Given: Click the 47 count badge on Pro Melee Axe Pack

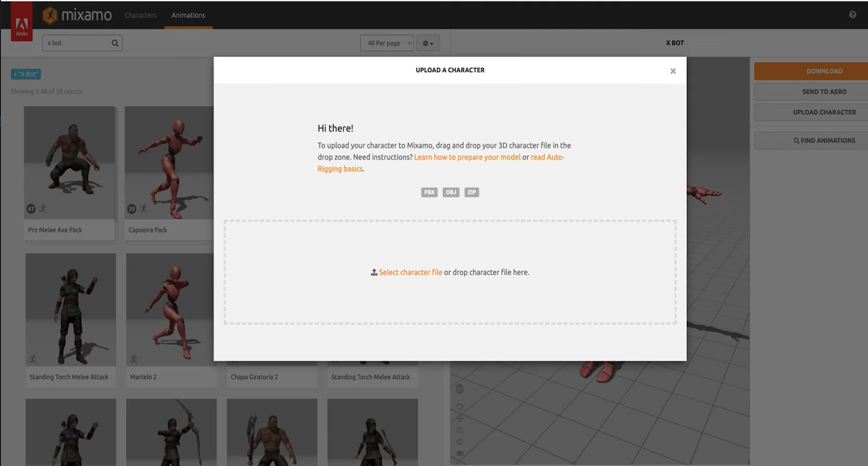Looking at the screenshot, I should (x=31, y=208).
